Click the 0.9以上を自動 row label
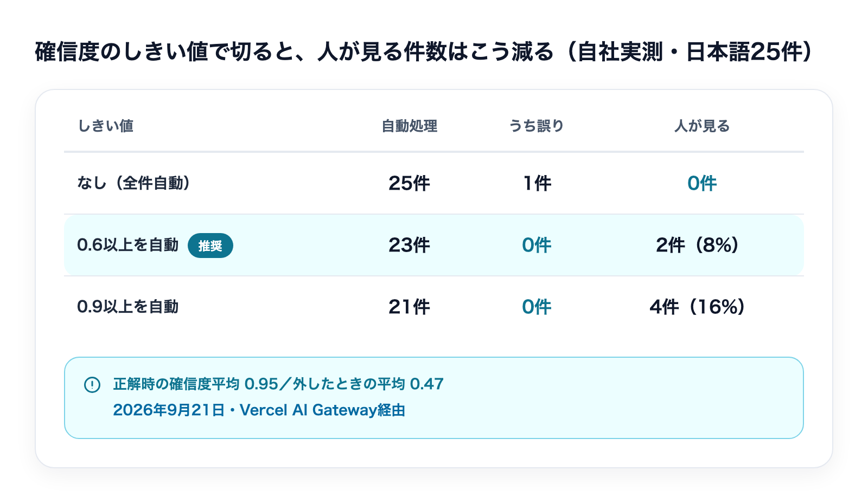The height and width of the screenshot is (503, 868). tap(128, 307)
